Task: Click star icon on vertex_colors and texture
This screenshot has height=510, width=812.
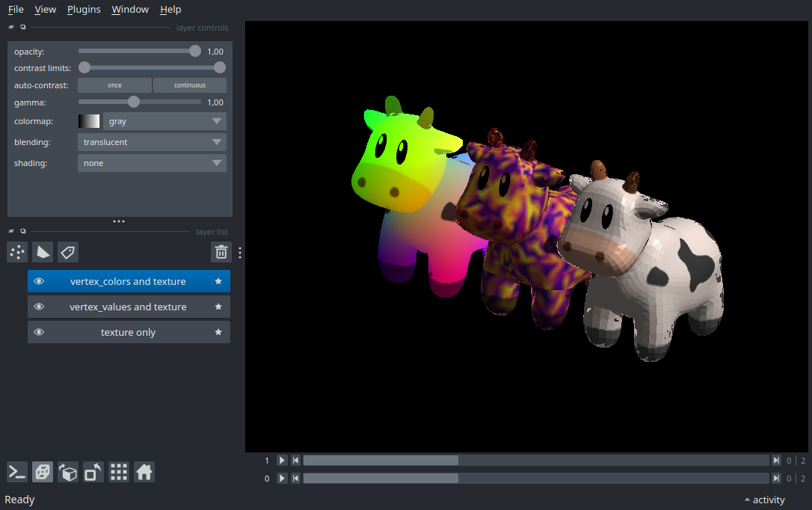Action: (x=218, y=281)
